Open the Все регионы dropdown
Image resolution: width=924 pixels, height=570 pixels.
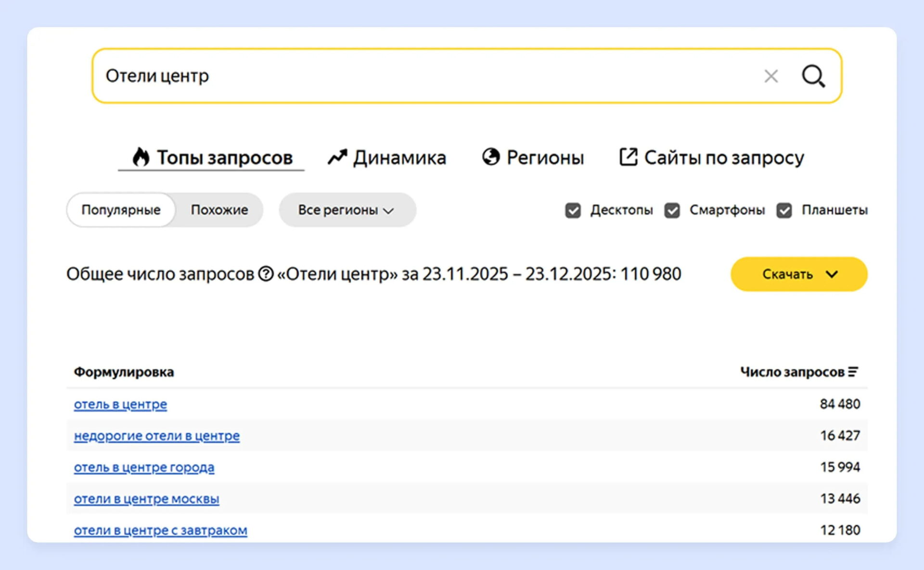347,210
